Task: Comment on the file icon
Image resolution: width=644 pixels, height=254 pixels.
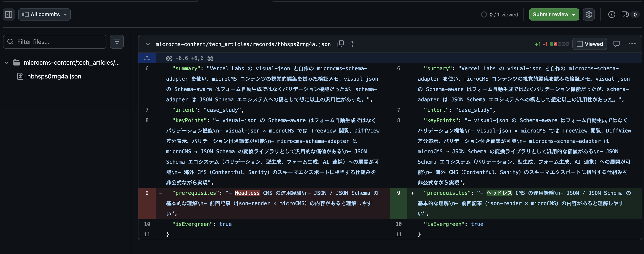Action: point(616,44)
